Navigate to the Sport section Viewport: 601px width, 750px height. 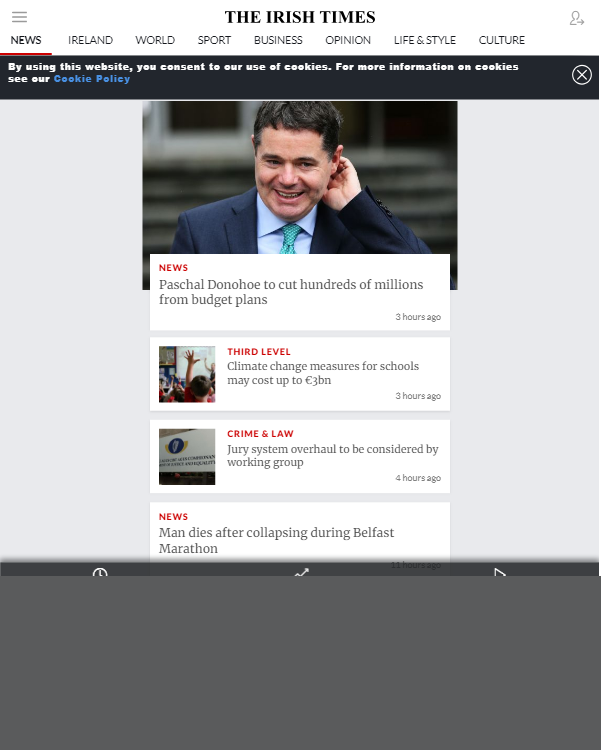pos(214,40)
